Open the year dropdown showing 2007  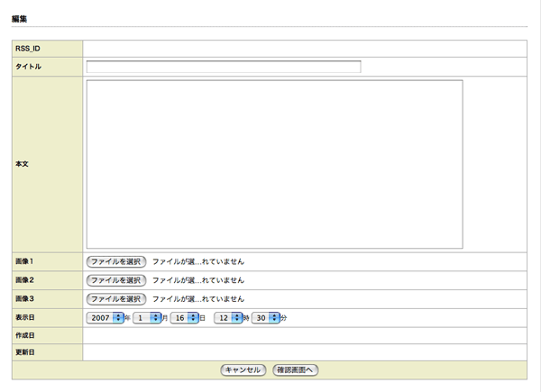click(x=105, y=318)
